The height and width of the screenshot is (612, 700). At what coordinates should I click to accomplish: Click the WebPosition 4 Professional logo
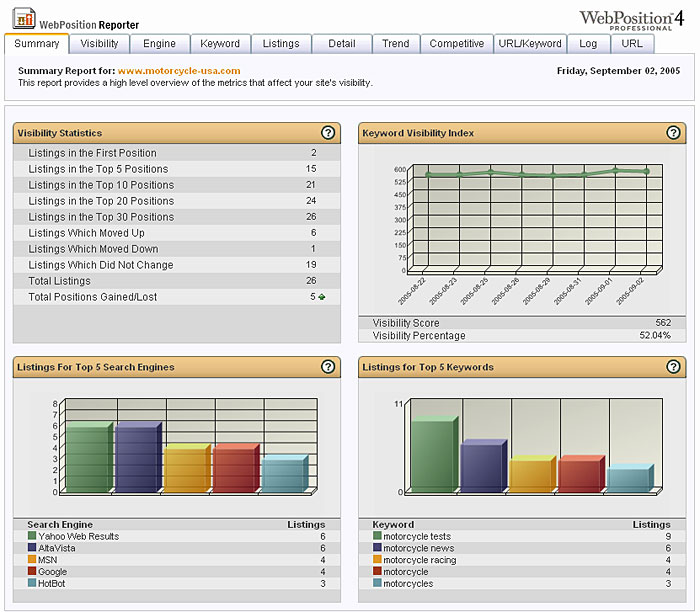[x=631, y=20]
